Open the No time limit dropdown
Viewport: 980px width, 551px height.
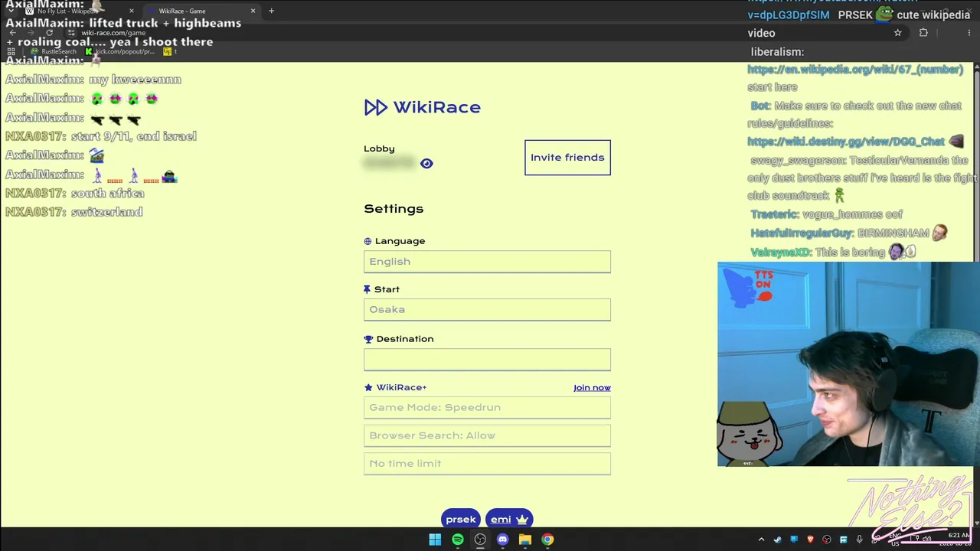[x=487, y=464]
